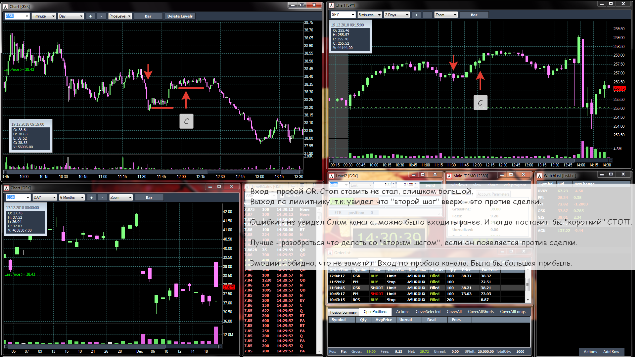The height and width of the screenshot is (357, 644).
Task: Click the Fees column header in the positions table
Action: click(460, 320)
